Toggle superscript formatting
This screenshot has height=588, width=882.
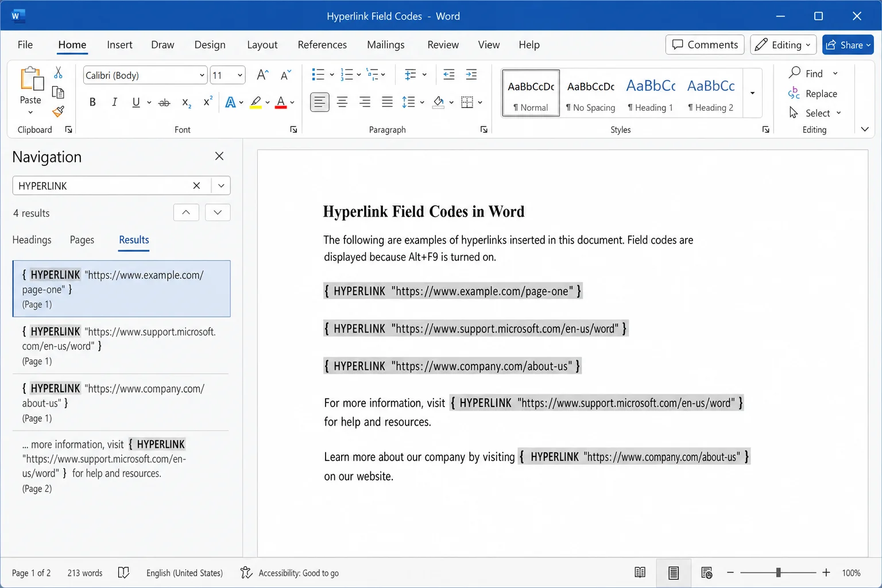pyautogui.click(x=208, y=102)
